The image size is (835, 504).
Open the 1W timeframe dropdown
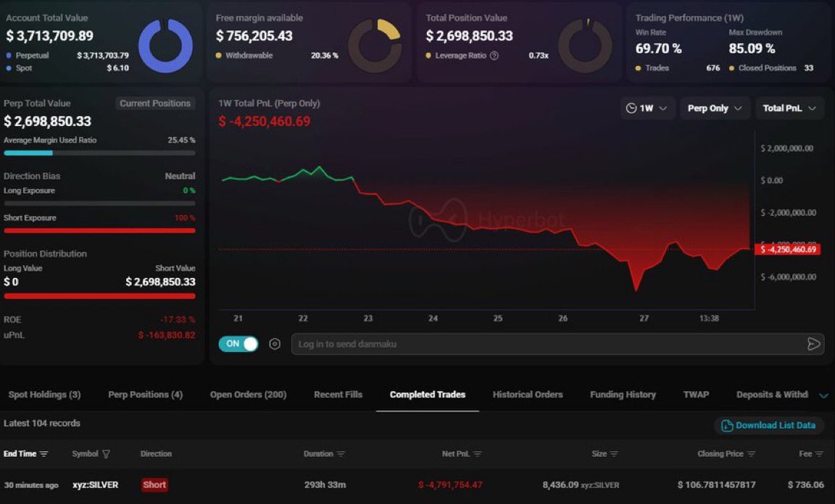pos(647,108)
